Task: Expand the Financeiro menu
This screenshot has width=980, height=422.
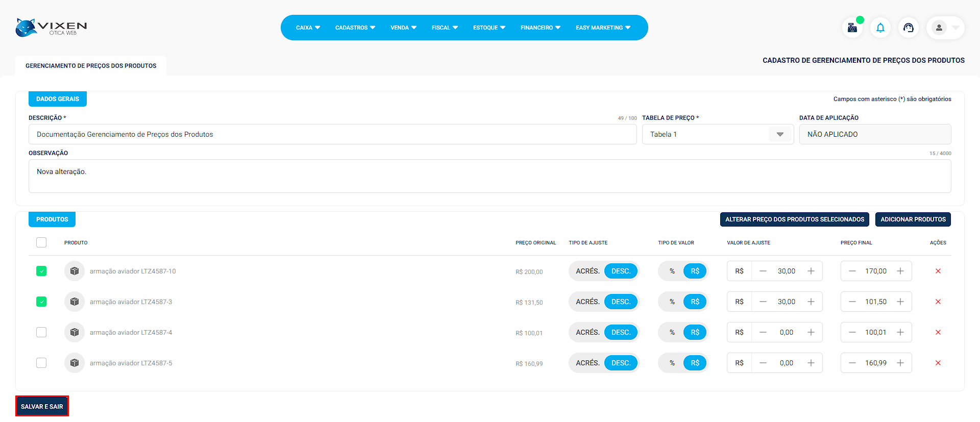Action: click(x=540, y=28)
